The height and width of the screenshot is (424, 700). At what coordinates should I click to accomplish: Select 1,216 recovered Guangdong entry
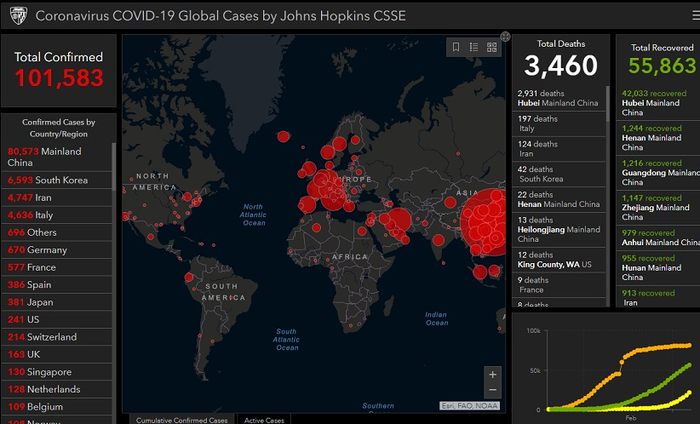point(658,173)
